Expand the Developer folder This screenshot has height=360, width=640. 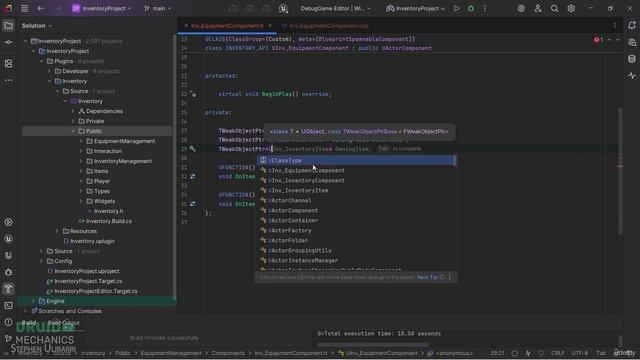(50, 71)
